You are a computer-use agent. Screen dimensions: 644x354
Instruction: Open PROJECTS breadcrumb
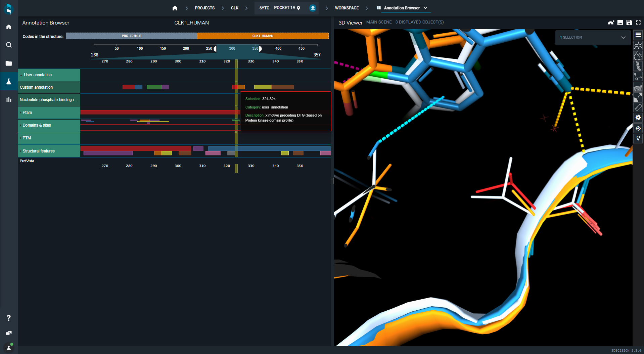[x=204, y=8]
